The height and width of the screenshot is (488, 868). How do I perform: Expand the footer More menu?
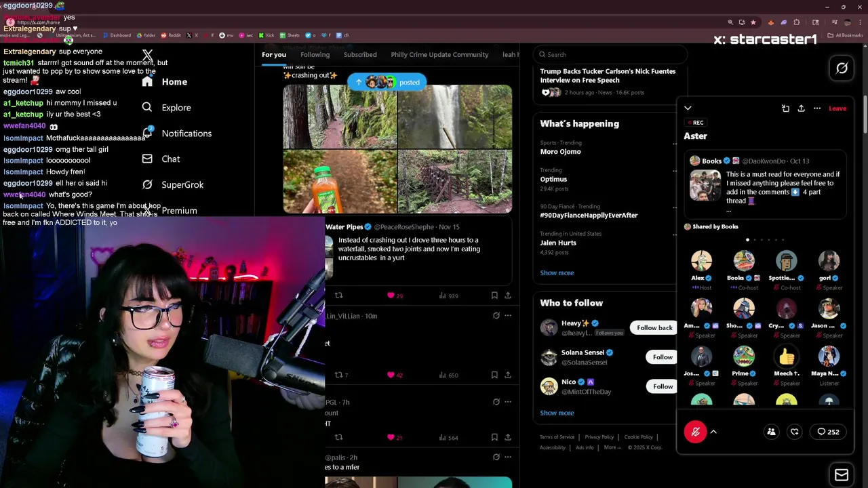tap(611, 447)
